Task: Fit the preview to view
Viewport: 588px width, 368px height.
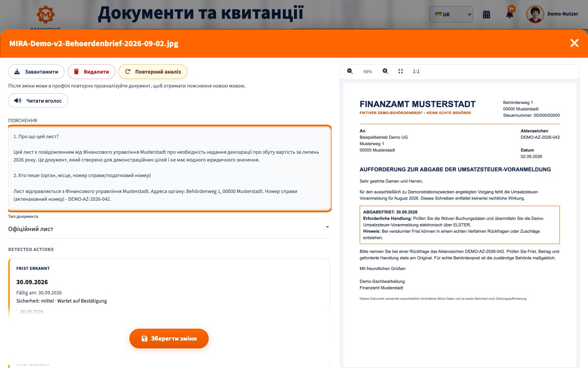Action: 401,71
